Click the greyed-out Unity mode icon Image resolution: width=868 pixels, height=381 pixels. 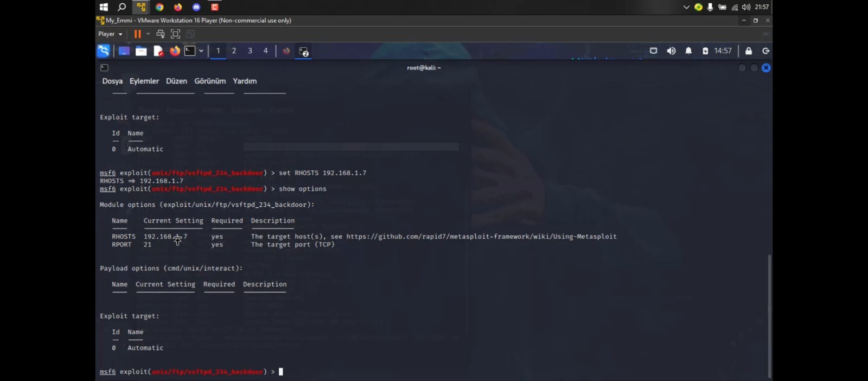pos(190,34)
